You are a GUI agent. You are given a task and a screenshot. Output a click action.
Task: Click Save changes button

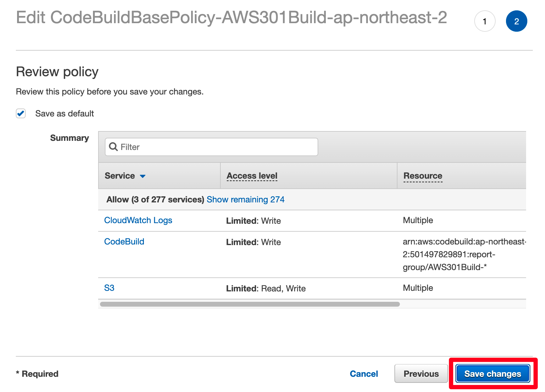[x=493, y=374]
